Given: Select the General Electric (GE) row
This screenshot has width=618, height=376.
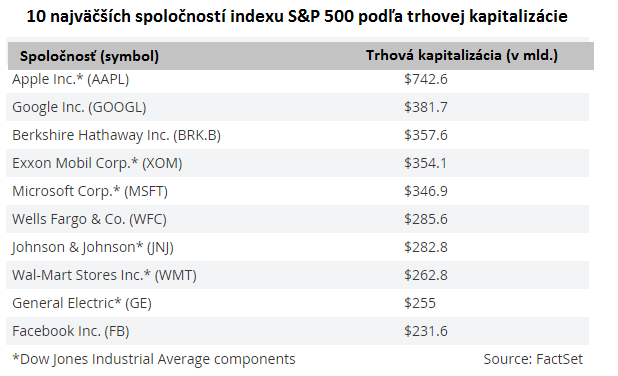Looking at the screenshot, I should (x=298, y=303).
